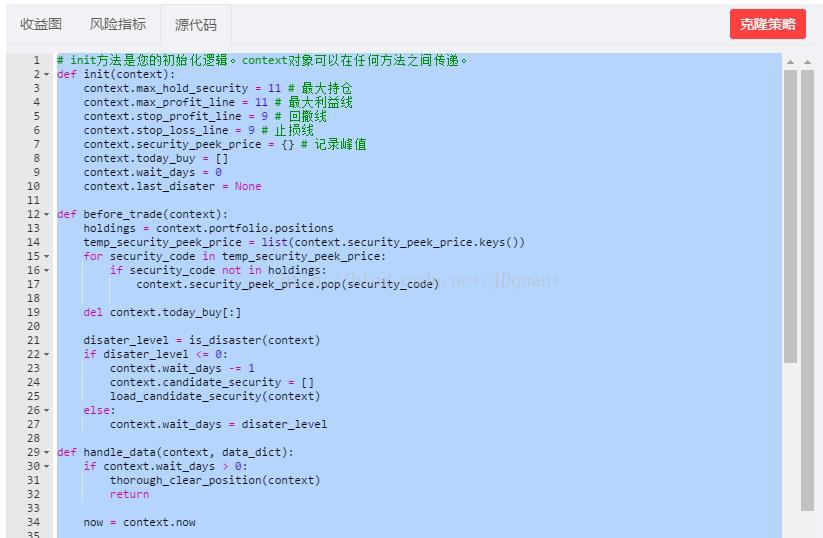Fold the for loop at line 15
This screenshot has width=823, height=538.
point(47,257)
